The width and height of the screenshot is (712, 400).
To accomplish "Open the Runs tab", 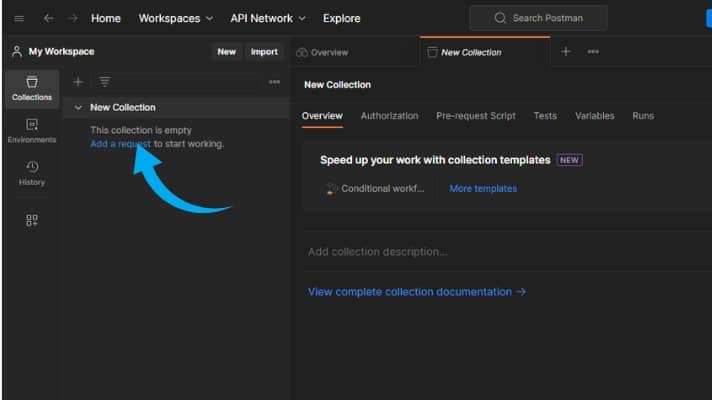I will 643,116.
